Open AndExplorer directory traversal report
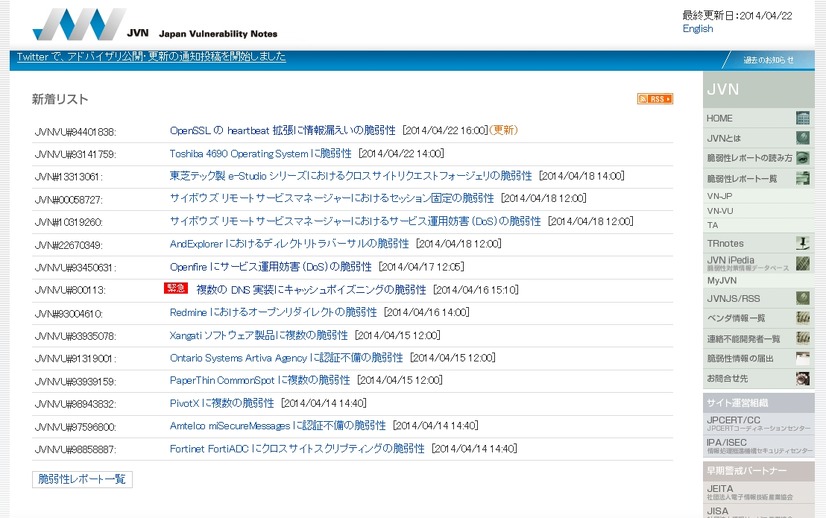 tap(289, 243)
